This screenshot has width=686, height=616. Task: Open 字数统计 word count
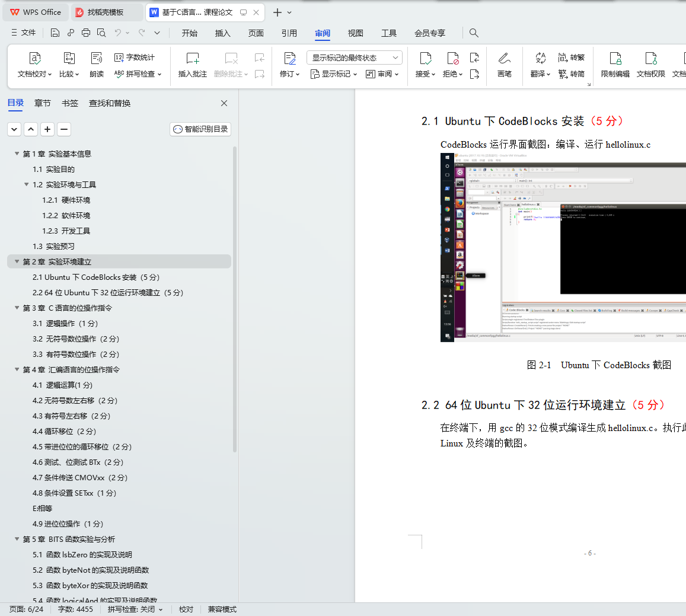[135, 58]
